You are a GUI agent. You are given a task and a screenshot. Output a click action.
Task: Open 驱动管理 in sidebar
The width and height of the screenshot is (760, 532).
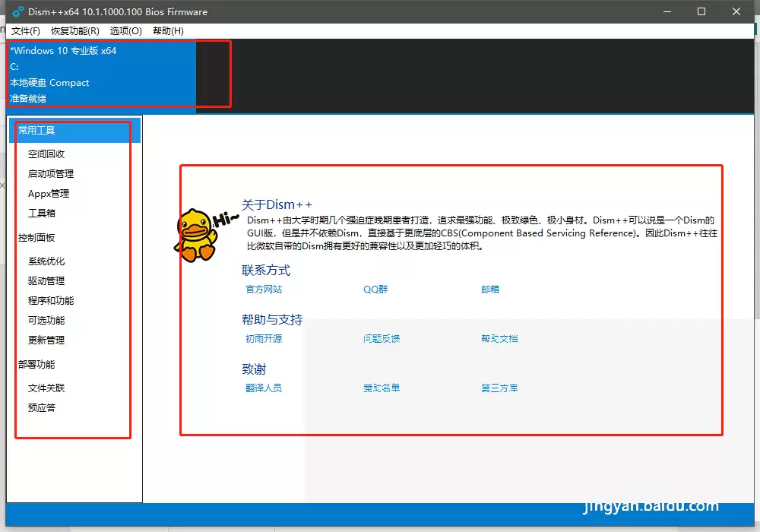point(46,281)
